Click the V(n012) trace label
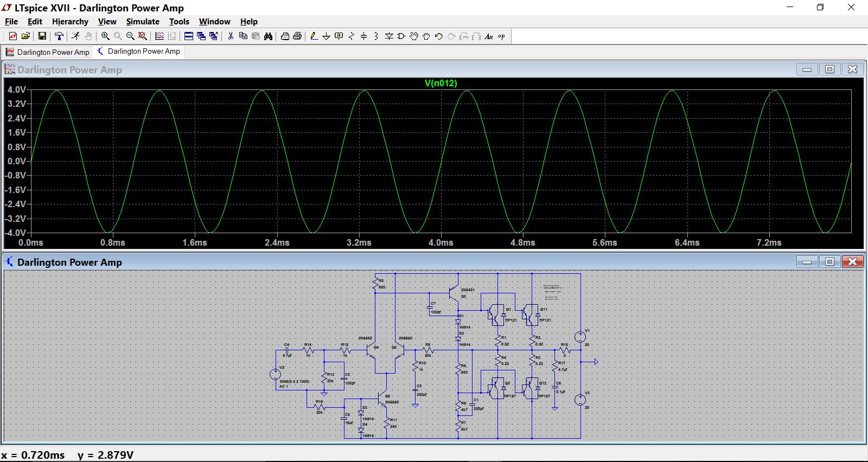 (441, 83)
